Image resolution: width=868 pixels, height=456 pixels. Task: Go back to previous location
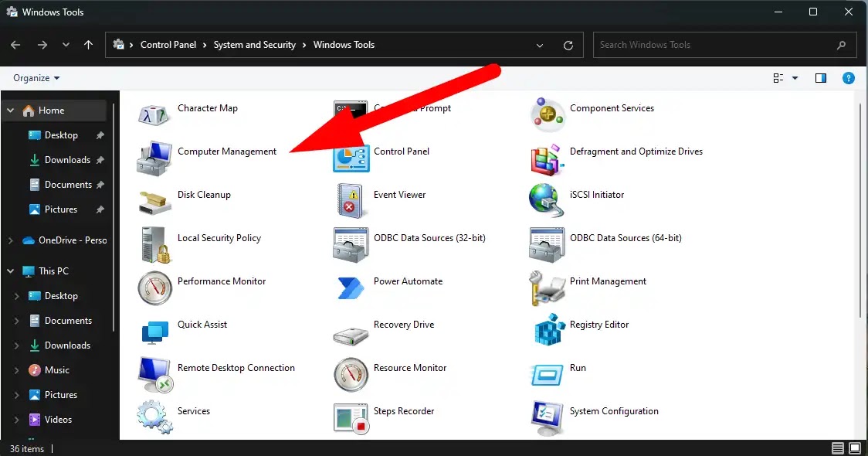pyautogui.click(x=15, y=45)
